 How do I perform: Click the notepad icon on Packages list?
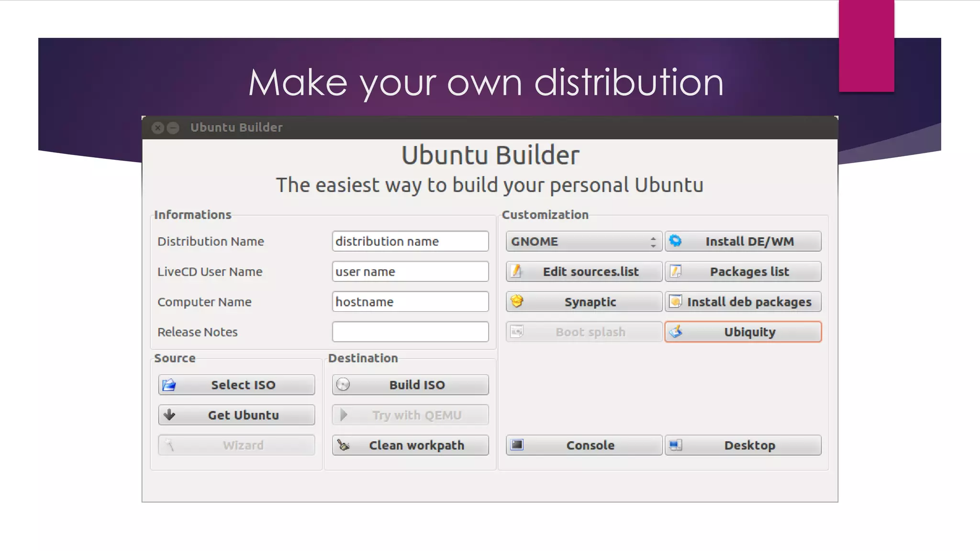click(x=675, y=271)
